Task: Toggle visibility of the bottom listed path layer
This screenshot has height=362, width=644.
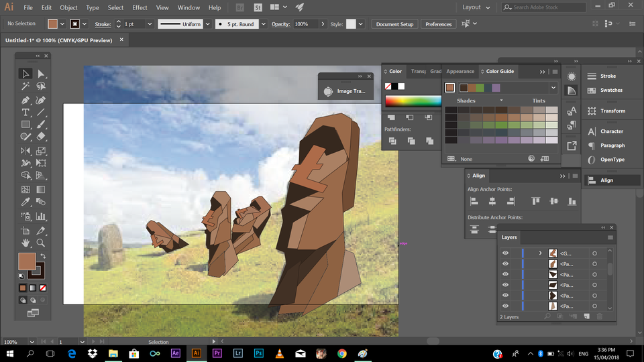Action: pyautogui.click(x=505, y=306)
